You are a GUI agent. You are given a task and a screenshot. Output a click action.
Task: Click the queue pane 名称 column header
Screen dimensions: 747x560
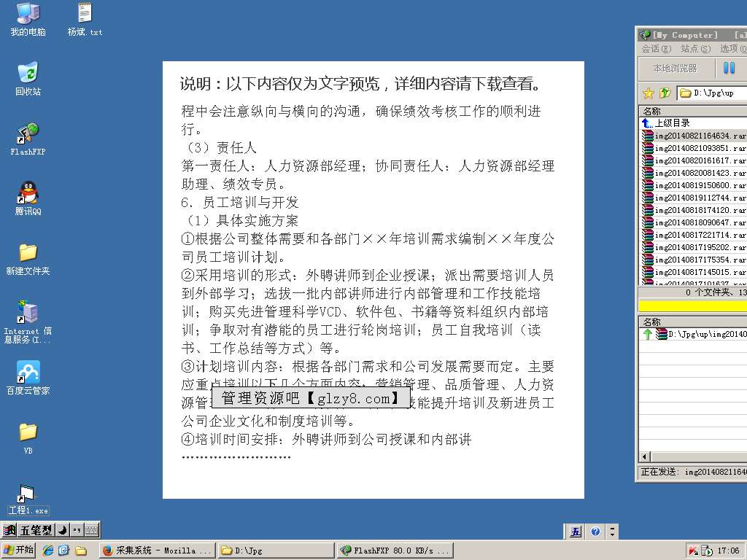coord(693,322)
